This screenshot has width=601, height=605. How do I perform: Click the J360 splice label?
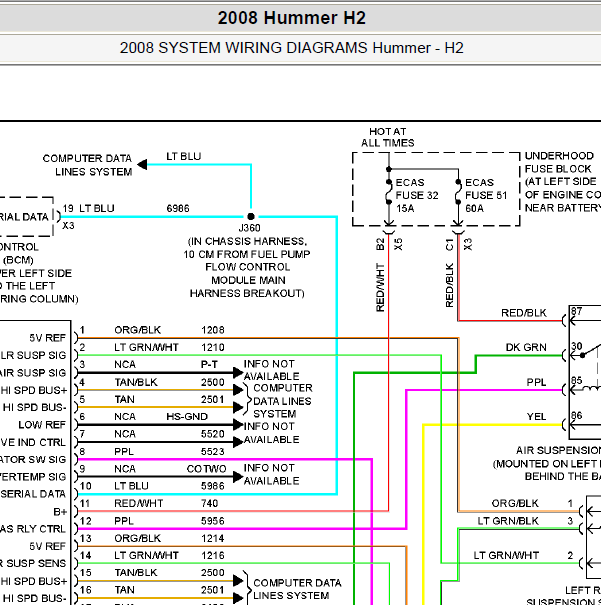[249, 228]
